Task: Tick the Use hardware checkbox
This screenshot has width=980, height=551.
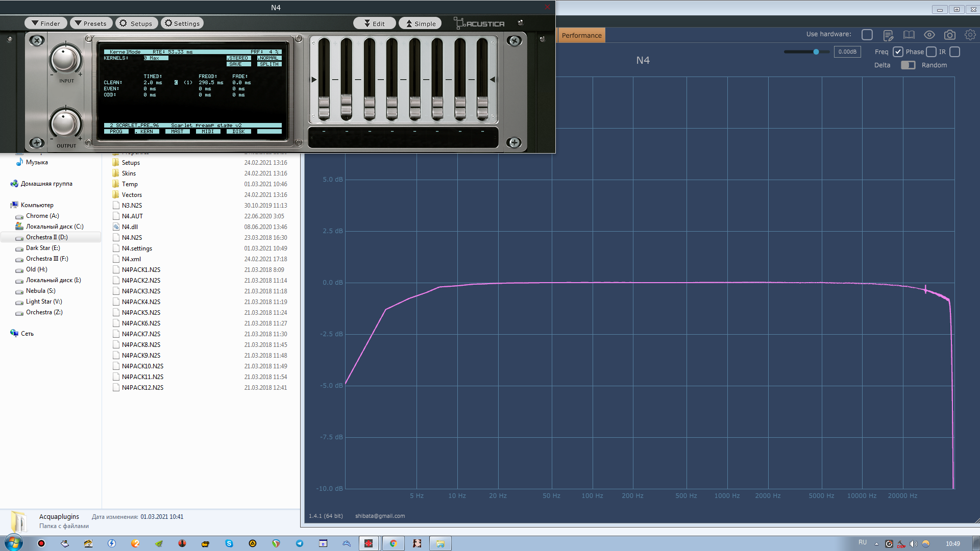Action: 867,35
